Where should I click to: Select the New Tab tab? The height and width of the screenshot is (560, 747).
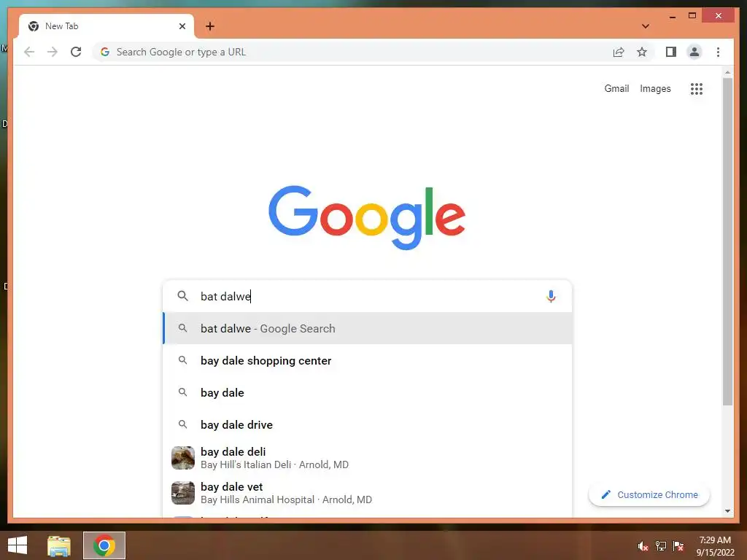tap(107, 26)
